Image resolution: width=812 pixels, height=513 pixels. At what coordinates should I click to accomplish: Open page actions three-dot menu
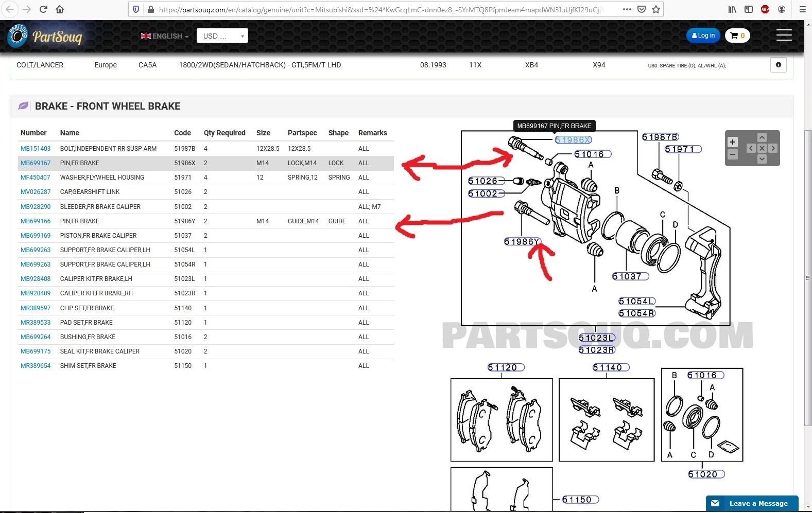pyautogui.click(x=627, y=9)
